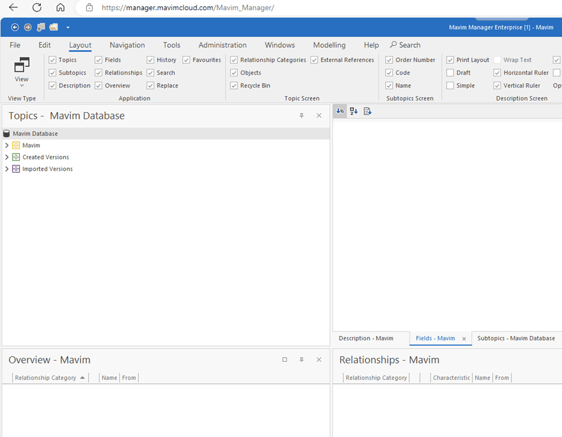Screen dimensions: 562x437
Task: Click the browser address bar URL
Action: (188, 8)
